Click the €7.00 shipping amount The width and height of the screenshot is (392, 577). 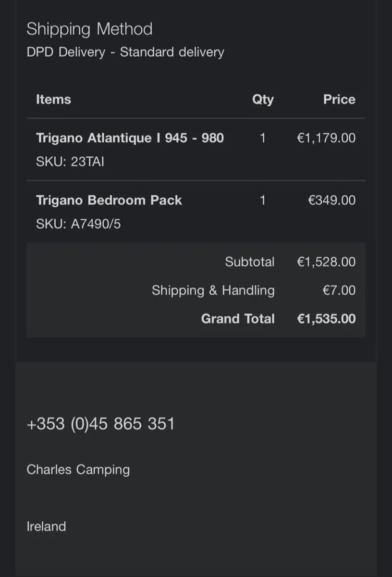339,290
